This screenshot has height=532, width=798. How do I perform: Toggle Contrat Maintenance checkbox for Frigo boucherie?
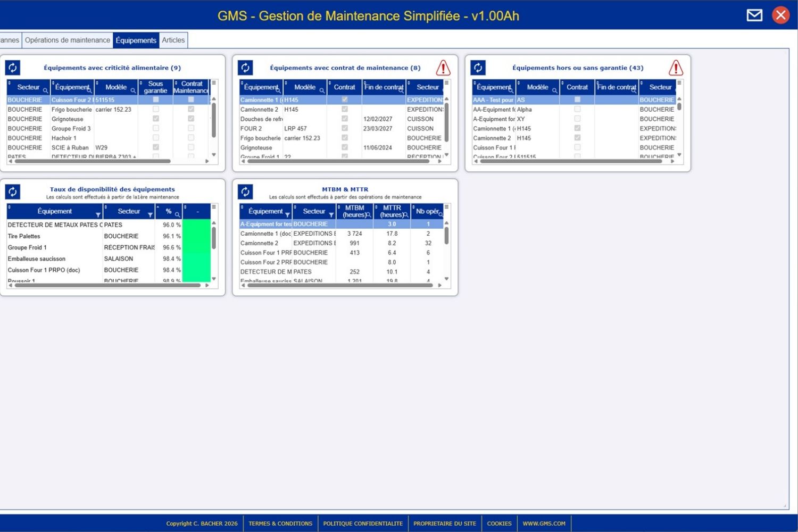coord(191,109)
